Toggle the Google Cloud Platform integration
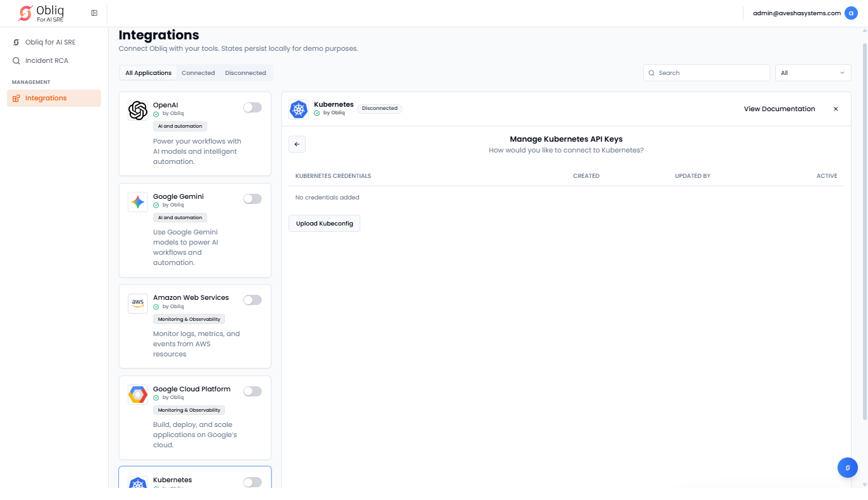The height and width of the screenshot is (500, 868). tap(252, 391)
